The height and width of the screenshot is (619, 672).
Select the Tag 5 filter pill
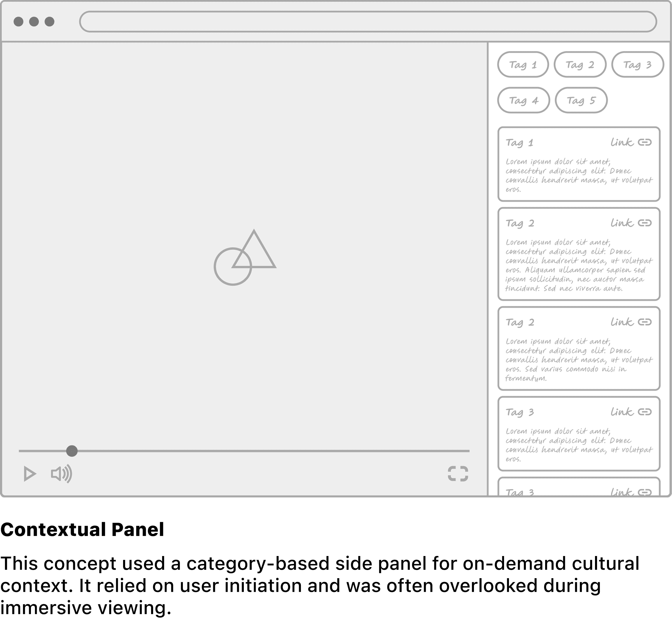point(581,101)
